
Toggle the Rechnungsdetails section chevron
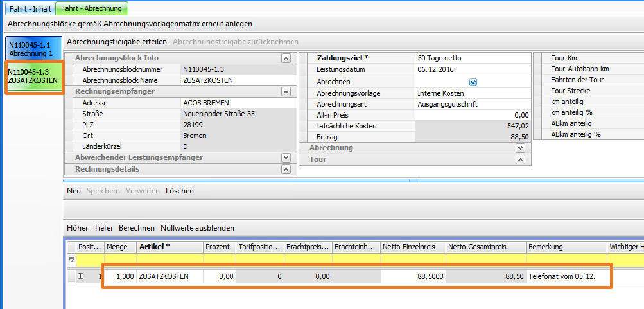click(286, 170)
